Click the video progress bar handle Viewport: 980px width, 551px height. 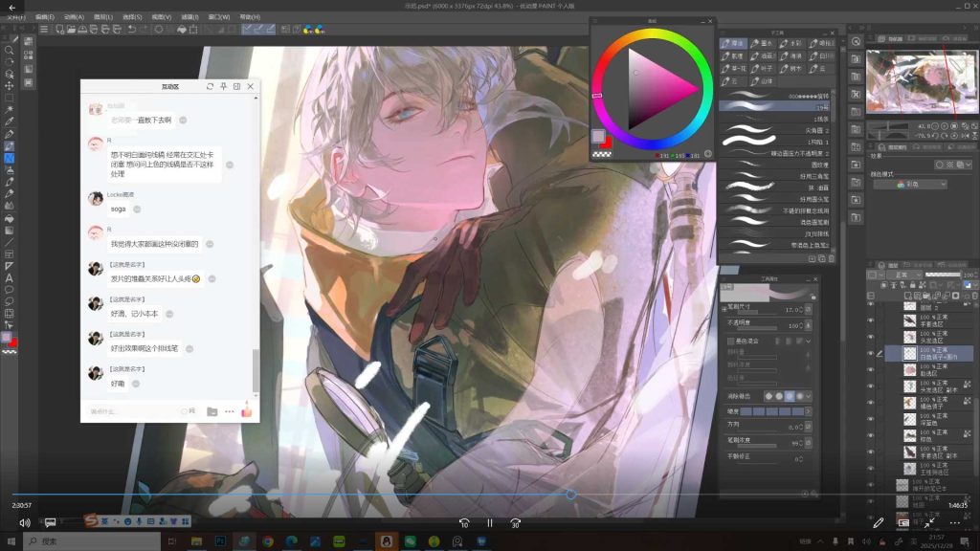[571, 495]
